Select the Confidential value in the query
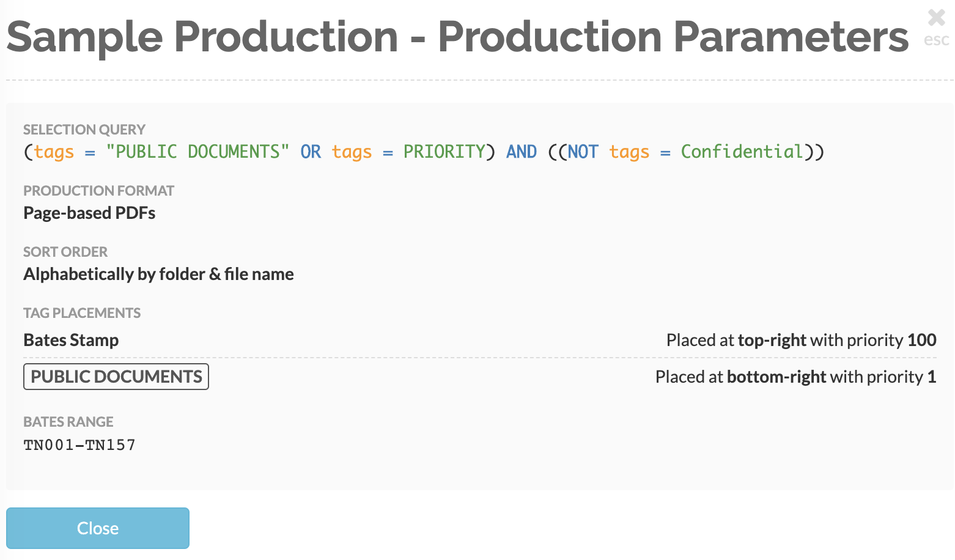Image resolution: width=955 pixels, height=560 pixels. point(742,152)
